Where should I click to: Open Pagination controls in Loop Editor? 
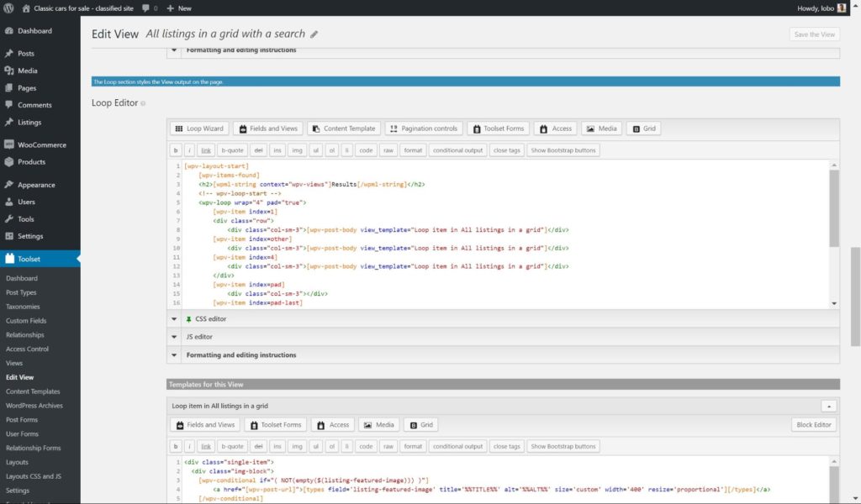point(423,129)
